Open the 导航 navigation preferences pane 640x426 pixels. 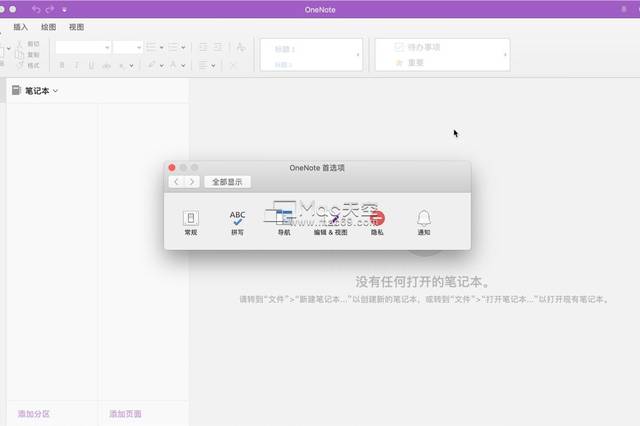pos(284,222)
